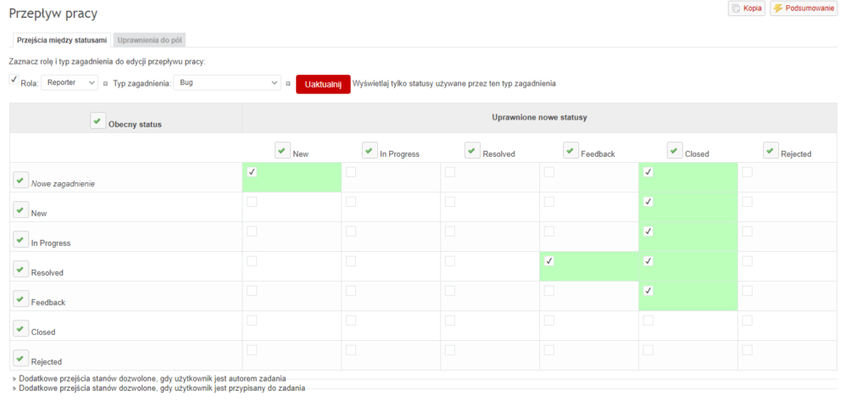
Task: Switch to Przejścia między statusami tab
Action: pyautogui.click(x=61, y=41)
